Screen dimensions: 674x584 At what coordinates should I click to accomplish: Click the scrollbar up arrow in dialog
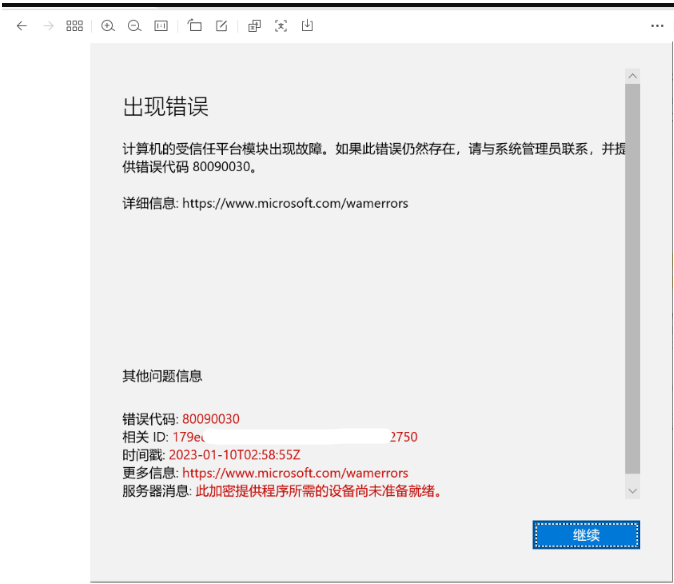632,76
